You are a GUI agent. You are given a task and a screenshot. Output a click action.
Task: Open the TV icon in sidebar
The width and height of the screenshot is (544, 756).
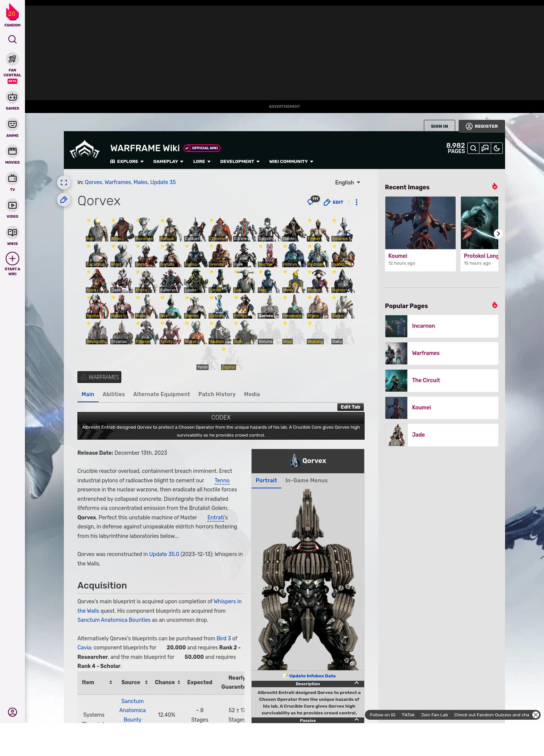[x=12, y=178]
